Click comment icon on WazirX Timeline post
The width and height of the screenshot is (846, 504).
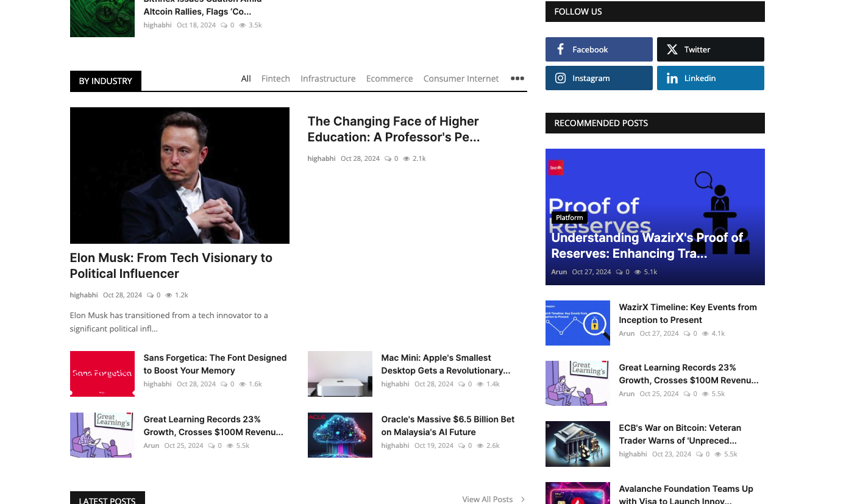(x=686, y=333)
